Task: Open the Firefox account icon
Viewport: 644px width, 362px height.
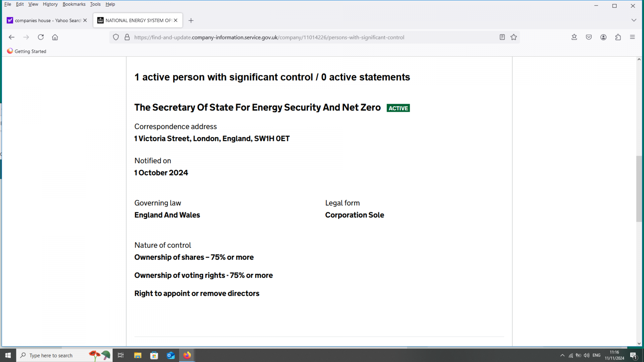Action: pos(603,37)
